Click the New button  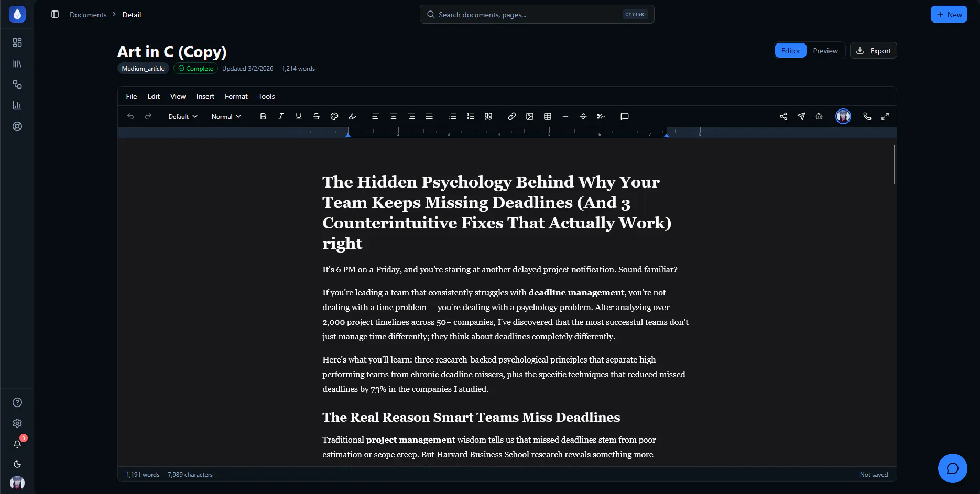949,14
